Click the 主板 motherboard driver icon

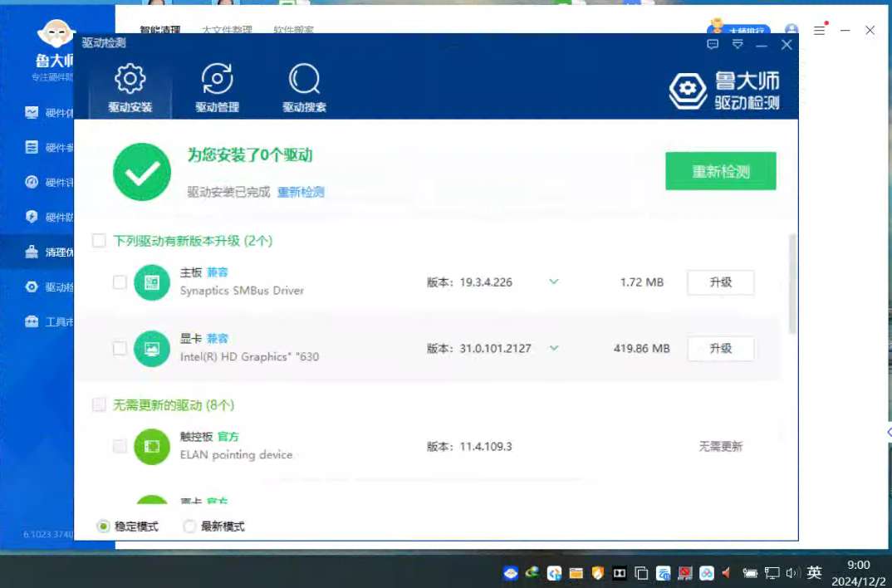152,282
